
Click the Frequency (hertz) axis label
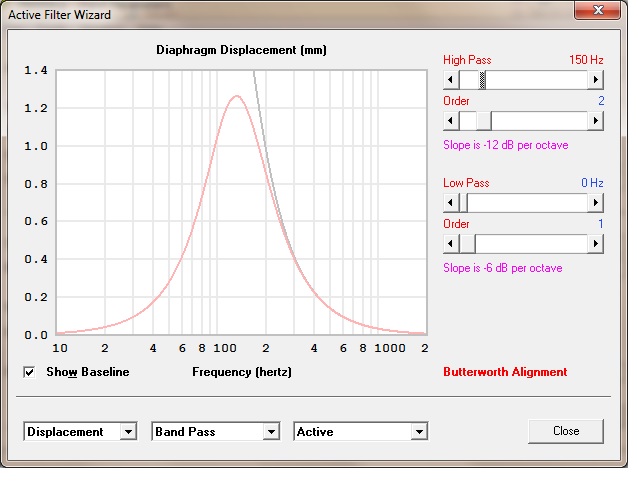click(242, 372)
